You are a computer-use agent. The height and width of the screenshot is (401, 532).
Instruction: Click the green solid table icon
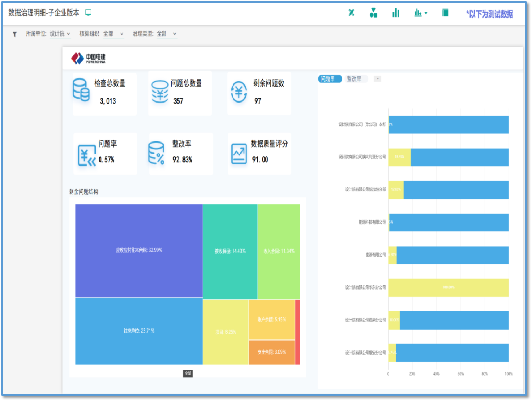coord(445,13)
